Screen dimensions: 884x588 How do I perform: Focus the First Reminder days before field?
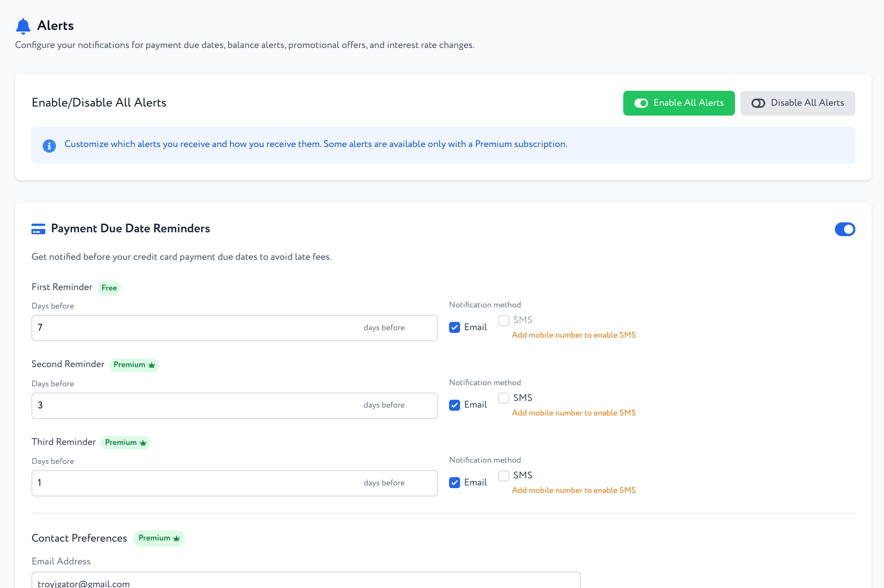pos(197,328)
